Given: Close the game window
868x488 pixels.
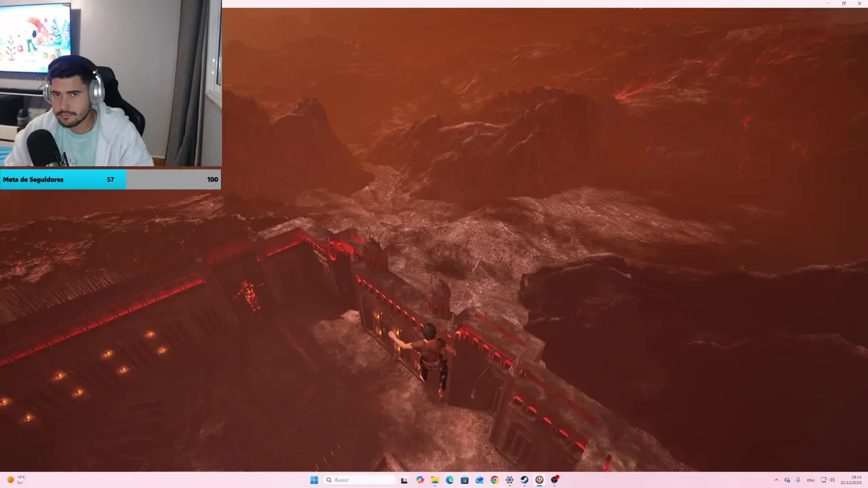Looking at the screenshot, I should point(860,3).
